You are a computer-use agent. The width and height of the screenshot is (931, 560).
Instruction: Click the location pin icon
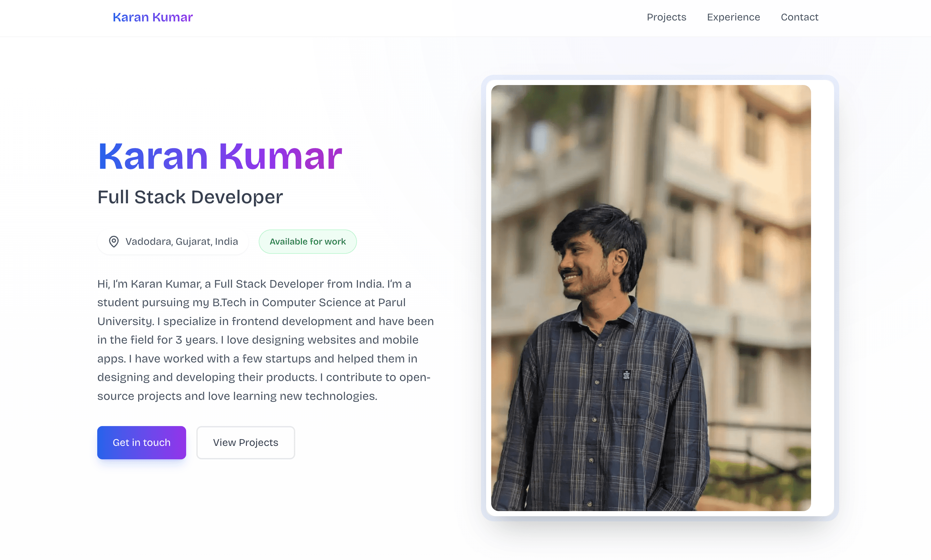click(114, 242)
